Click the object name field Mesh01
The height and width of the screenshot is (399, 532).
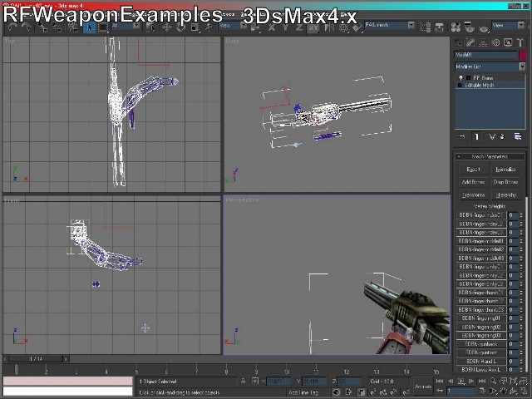click(x=485, y=55)
